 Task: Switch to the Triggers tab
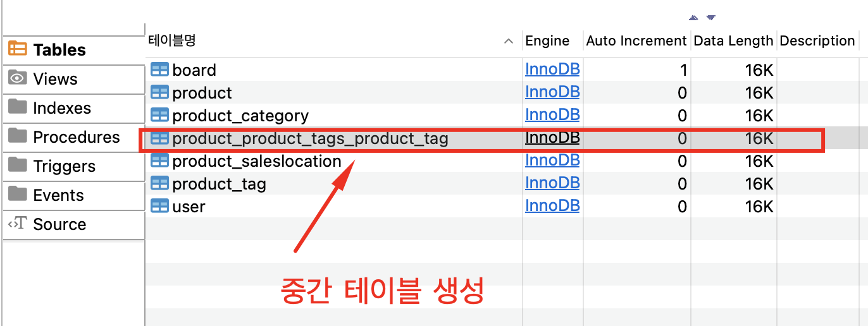[74, 166]
